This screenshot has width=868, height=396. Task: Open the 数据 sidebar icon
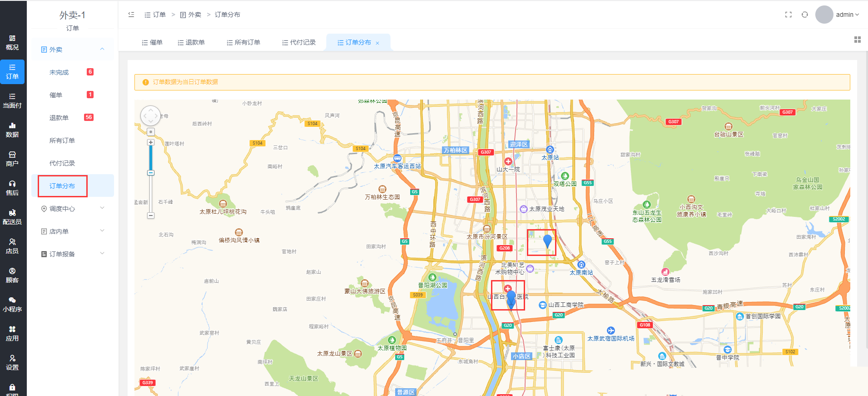click(12, 130)
